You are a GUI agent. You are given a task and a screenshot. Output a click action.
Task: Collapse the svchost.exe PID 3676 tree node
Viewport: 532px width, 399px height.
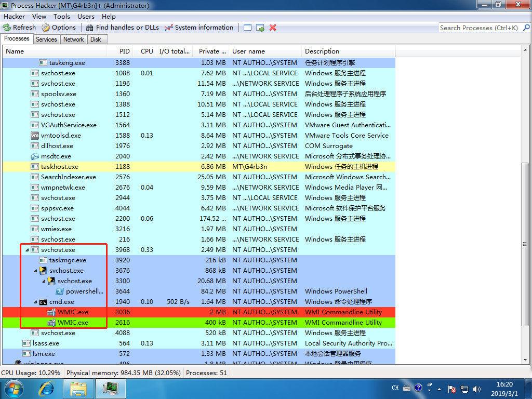click(x=35, y=271)
